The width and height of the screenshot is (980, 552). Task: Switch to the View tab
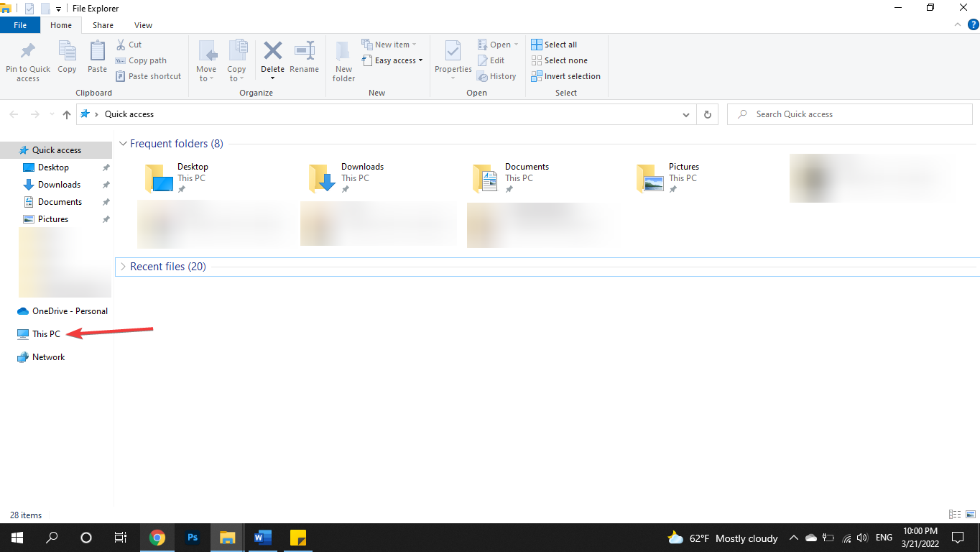(x=143, y=24)
